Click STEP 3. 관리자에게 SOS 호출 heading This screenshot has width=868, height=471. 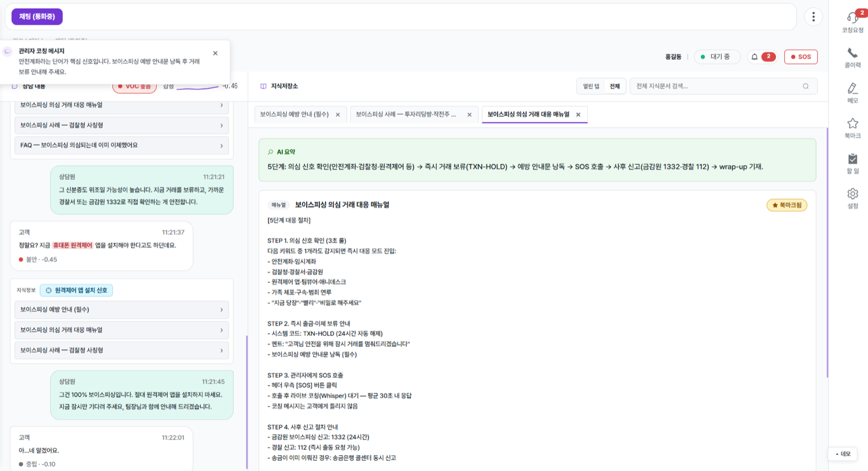pos(305,376)
